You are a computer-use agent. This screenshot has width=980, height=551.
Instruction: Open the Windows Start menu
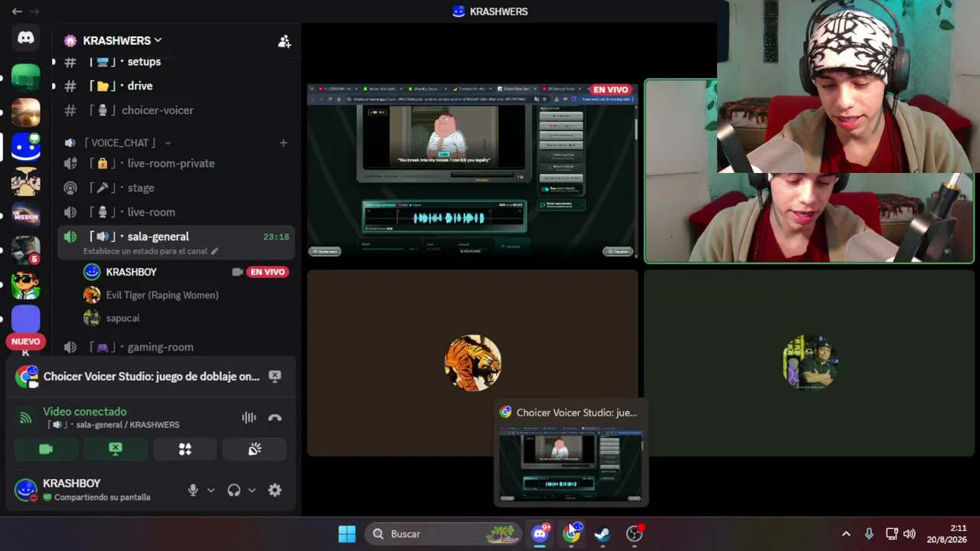(347, 534)
